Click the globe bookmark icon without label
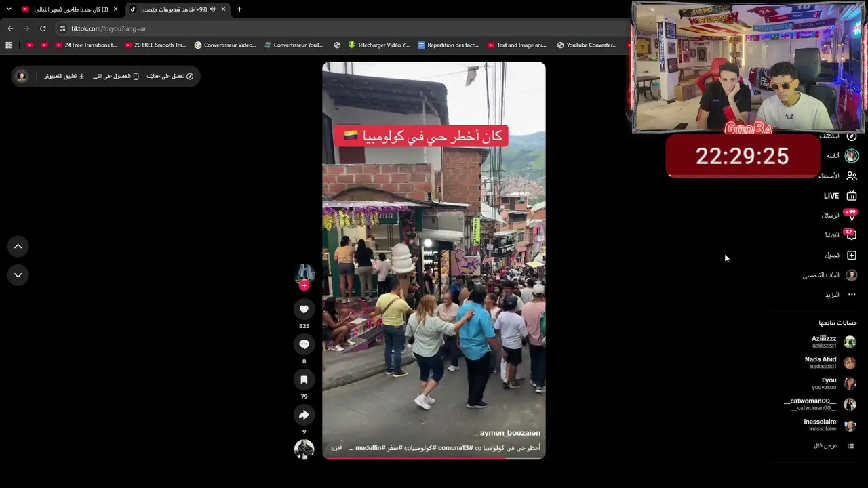This screenshot has height=488, width=868. point(337,45)
